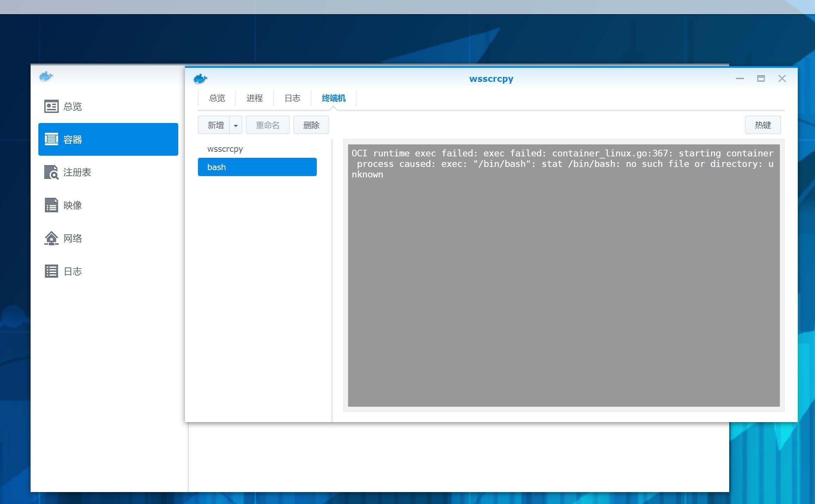
Task: Click the wsscrcpy window Docker whale icon
Action: point(200,79)
